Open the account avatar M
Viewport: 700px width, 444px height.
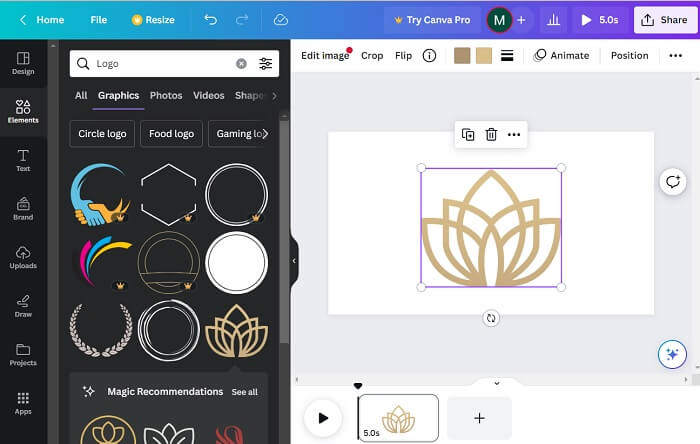[x=499, y=20]
